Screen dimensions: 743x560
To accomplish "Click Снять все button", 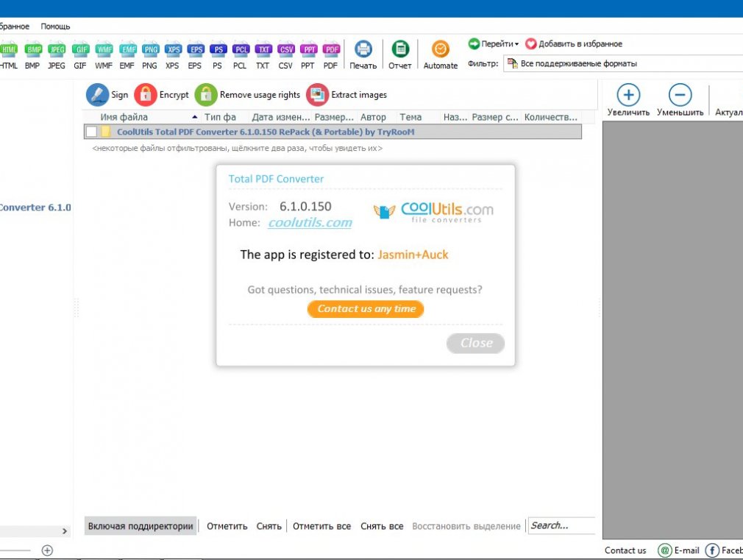I will point(382,526).
